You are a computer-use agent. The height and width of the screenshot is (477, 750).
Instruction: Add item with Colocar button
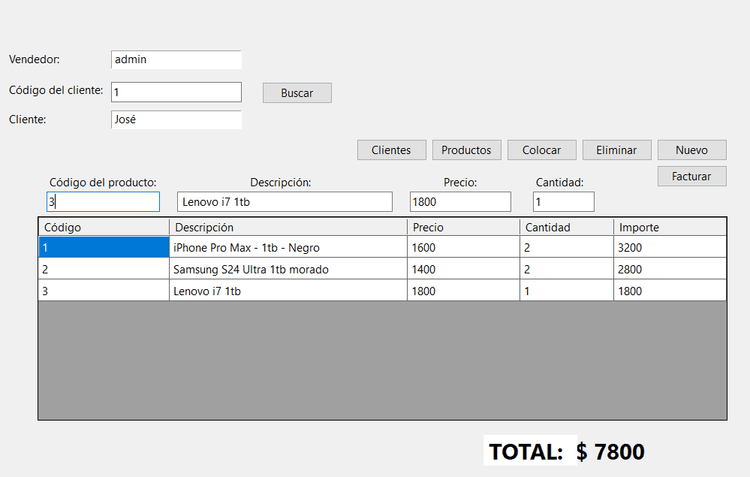pyautogui.click(x=541, y=150)
